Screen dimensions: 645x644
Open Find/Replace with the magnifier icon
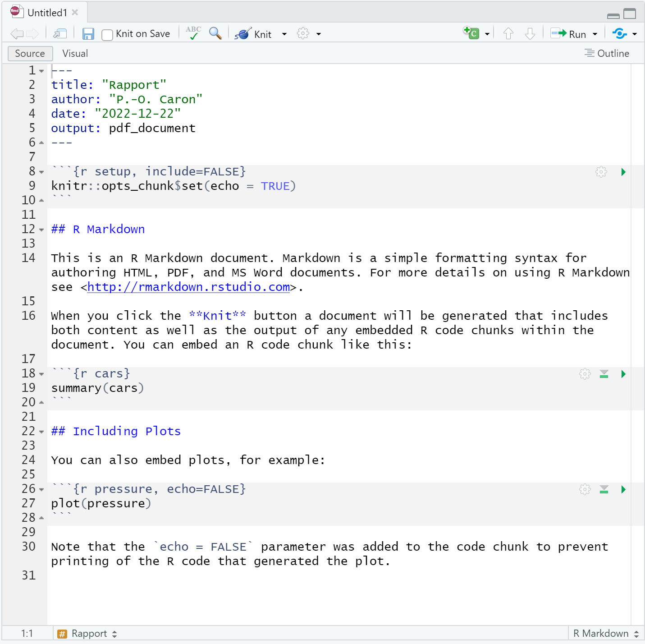pos(215,33)
